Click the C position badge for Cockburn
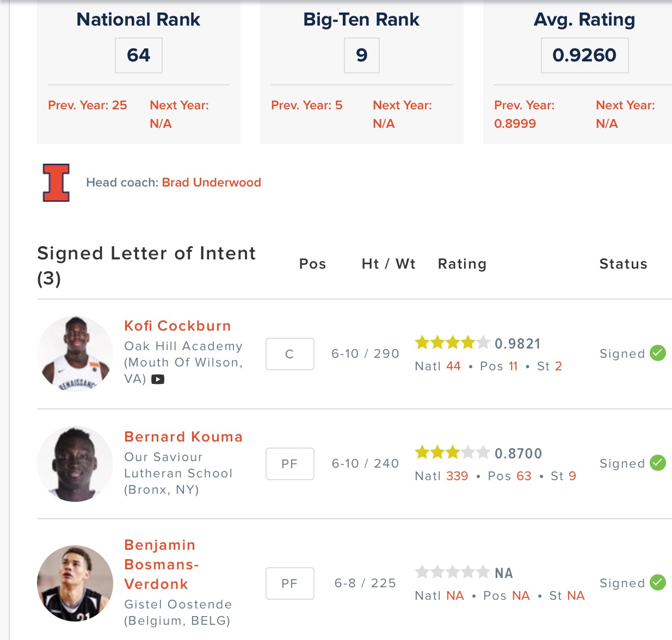Screen dimensions: 672x640 click(289, 354)
